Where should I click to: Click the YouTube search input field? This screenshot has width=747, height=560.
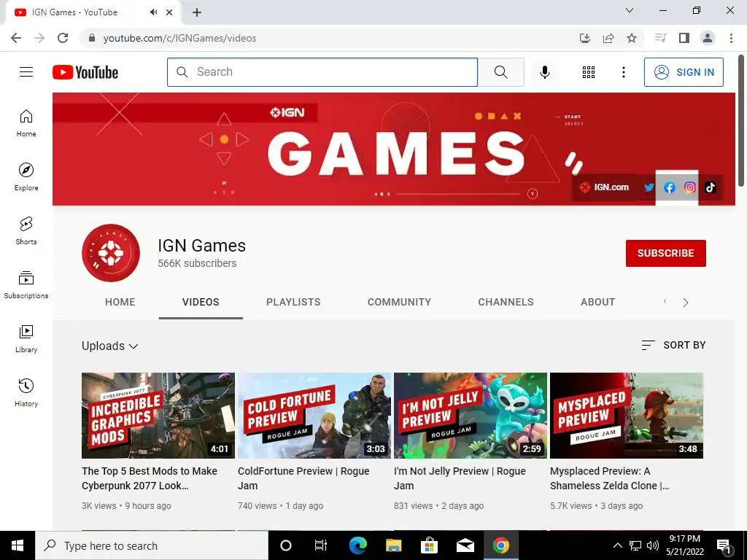pos(322,72)
